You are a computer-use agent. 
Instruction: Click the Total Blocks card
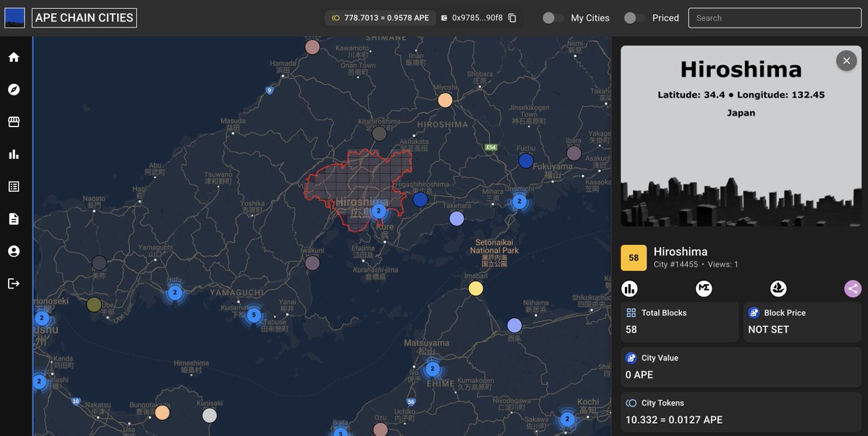coord(679,322)
